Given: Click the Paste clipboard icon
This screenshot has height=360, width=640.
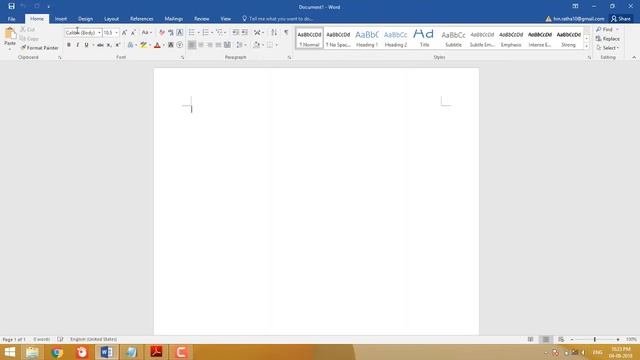Looking at the screenshot, I should (x=10, y=33).
